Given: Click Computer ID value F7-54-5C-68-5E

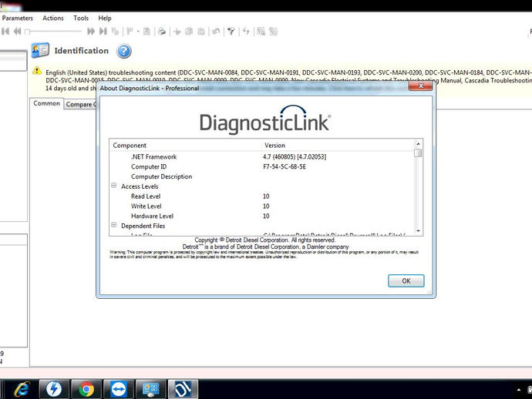Looking at the screenshot, I should pyautogui.click(x=285, y=166).
